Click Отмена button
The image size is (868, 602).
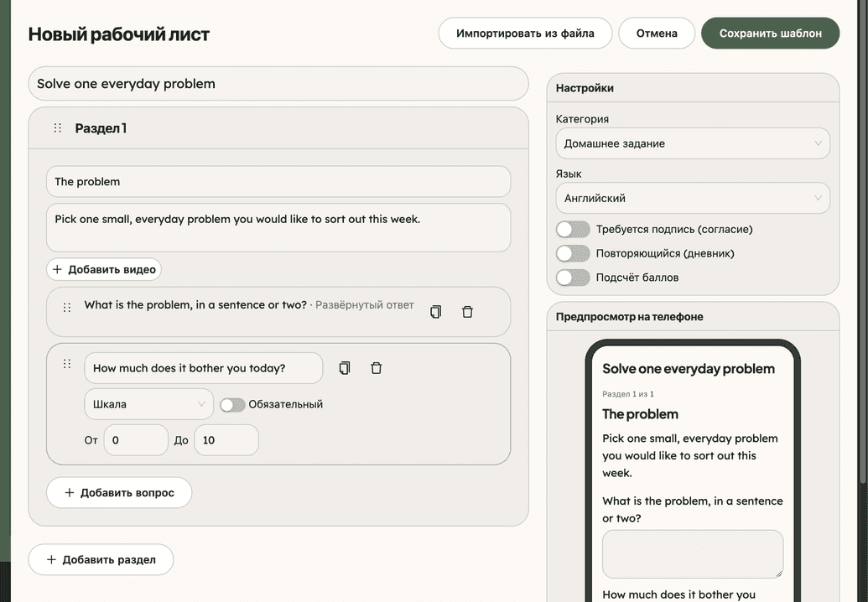point(657,34)
